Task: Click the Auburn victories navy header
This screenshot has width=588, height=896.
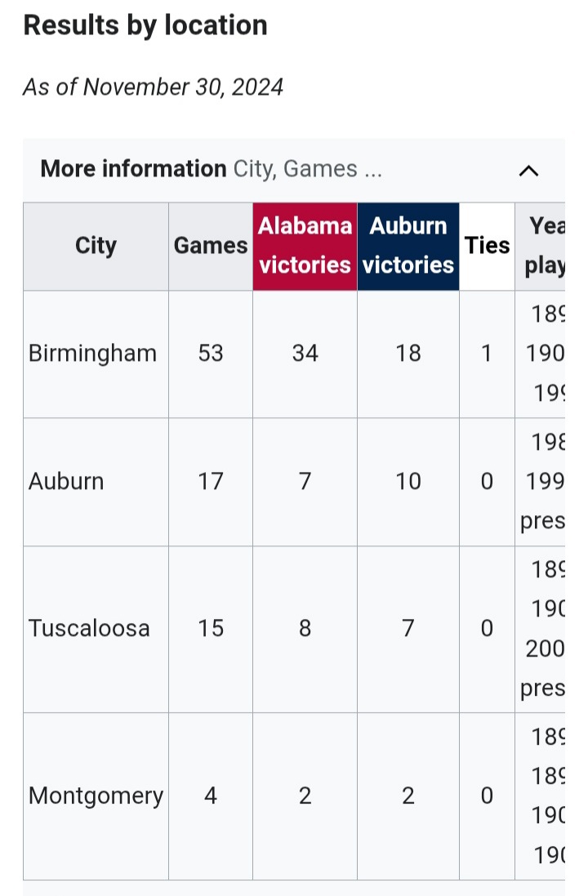Action: click(x=408, y=247)
